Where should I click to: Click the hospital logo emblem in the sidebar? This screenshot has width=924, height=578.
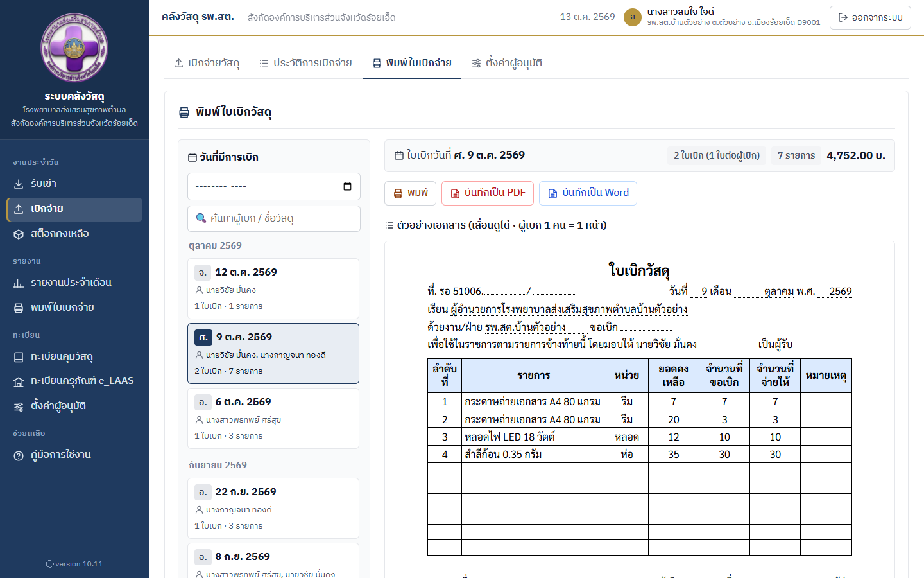74,48
